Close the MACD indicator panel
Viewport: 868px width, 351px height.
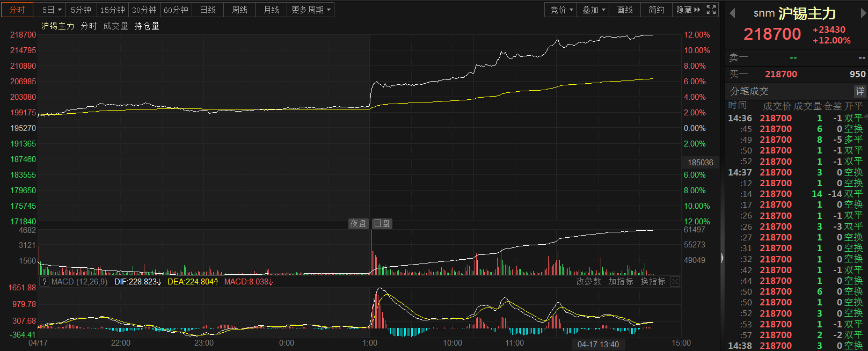pos(675,282)
